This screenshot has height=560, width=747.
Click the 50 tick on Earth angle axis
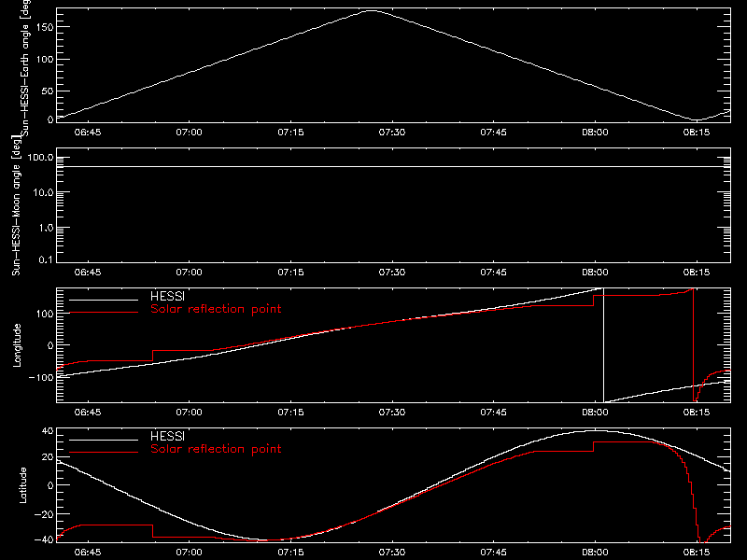tap(48, 91)
